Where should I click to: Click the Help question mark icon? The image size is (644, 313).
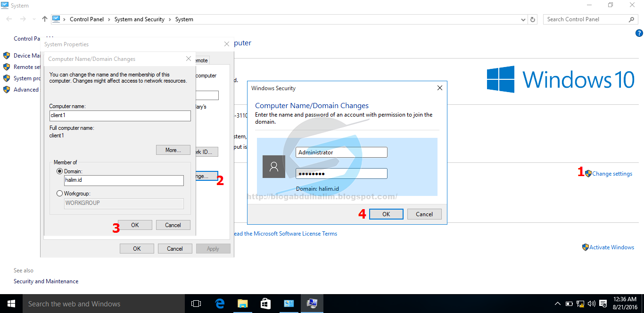click(x=640, y=33)
